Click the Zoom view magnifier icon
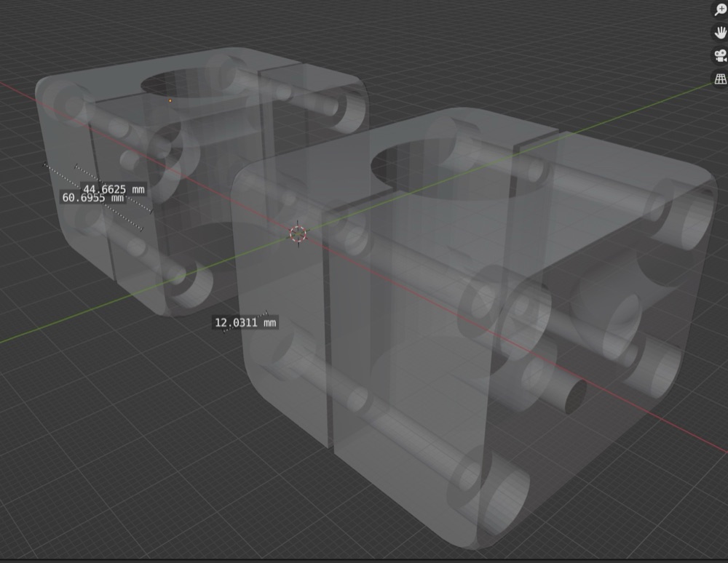Screen dimensions: 728x563 (x=720, y=9)
